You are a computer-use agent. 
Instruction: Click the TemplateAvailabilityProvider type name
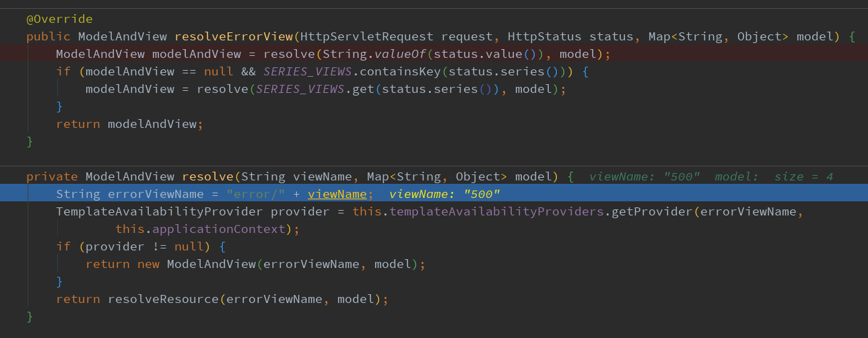(x=160, y=211)
